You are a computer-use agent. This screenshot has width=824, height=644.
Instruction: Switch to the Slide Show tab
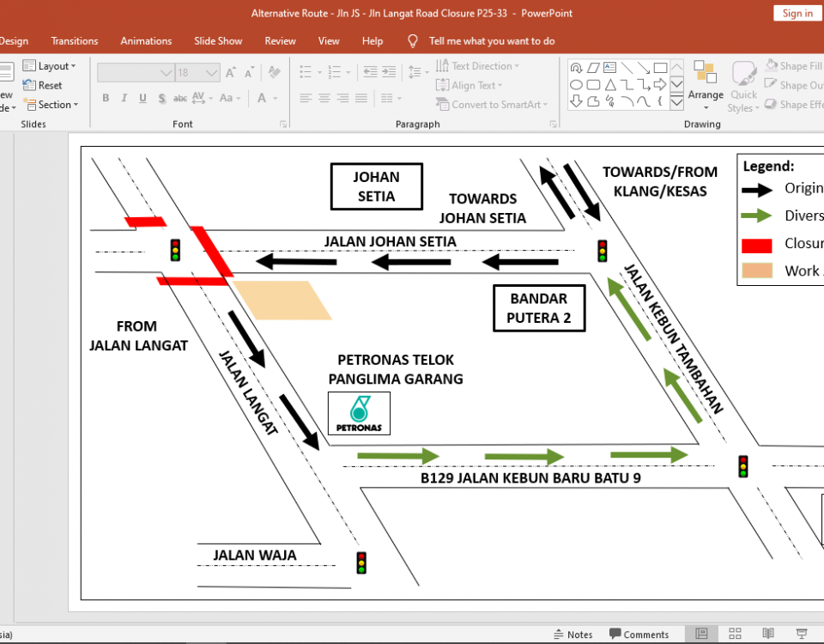pos(218,40)
